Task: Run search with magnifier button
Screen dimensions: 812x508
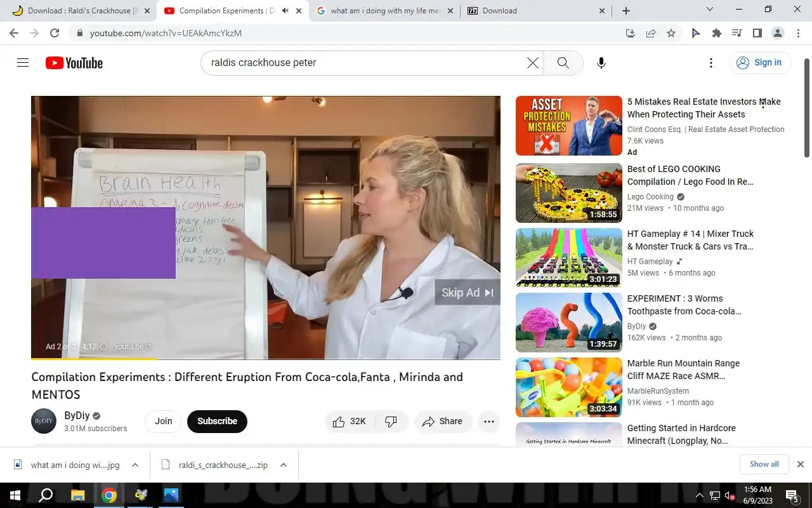Action: click(563, 63)
